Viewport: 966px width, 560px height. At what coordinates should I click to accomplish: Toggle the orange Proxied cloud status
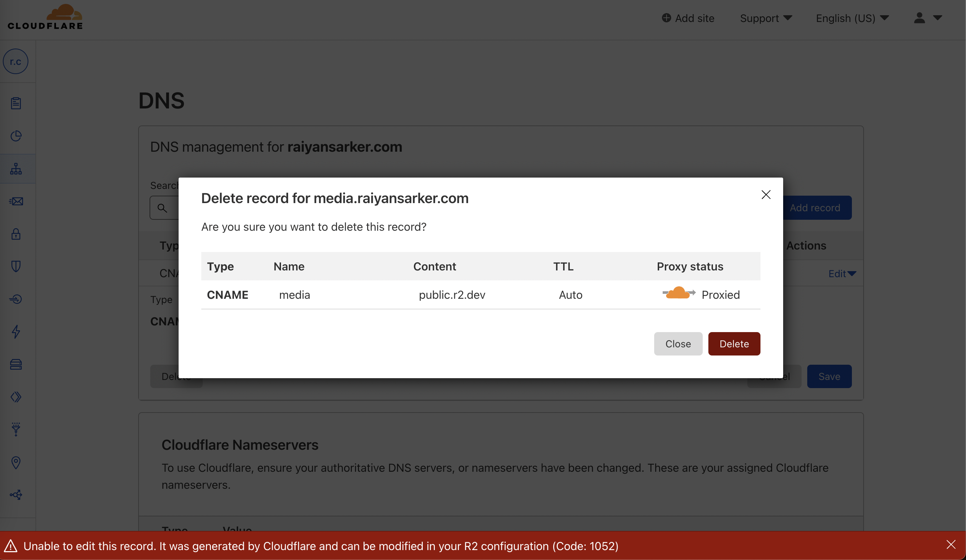[679, 293]
